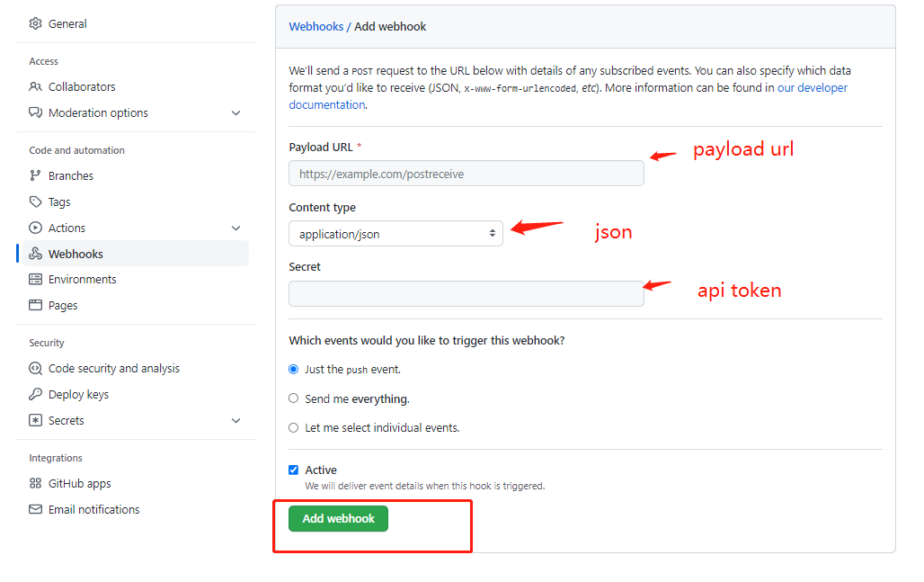Click the Environments server icon
Image resolution: width=924 pixels, height=582 pixels.
[36, 280]
